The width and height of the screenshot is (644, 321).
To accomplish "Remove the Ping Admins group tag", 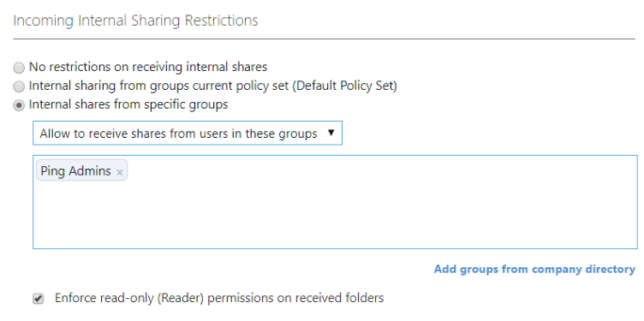I will coord(120,172).
